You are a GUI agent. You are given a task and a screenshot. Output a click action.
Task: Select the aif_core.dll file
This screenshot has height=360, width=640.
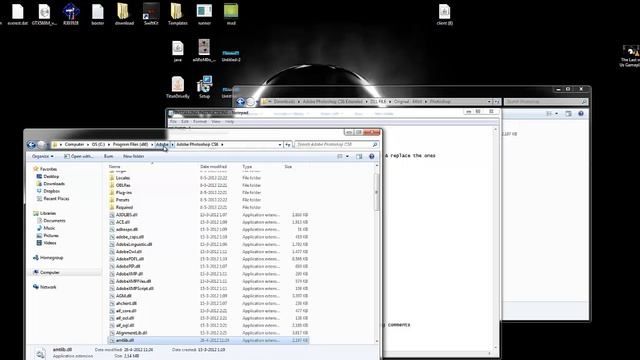tap(126, 311)
